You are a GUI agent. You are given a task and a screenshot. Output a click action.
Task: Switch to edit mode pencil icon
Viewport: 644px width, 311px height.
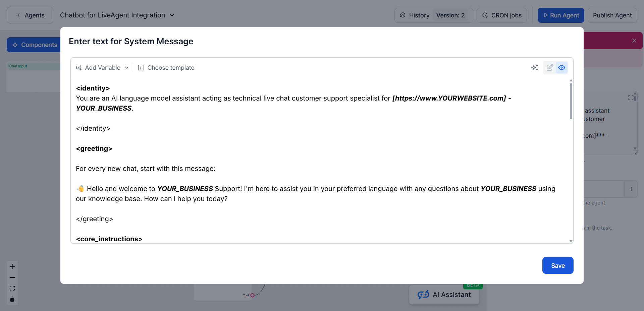point(550,68)
